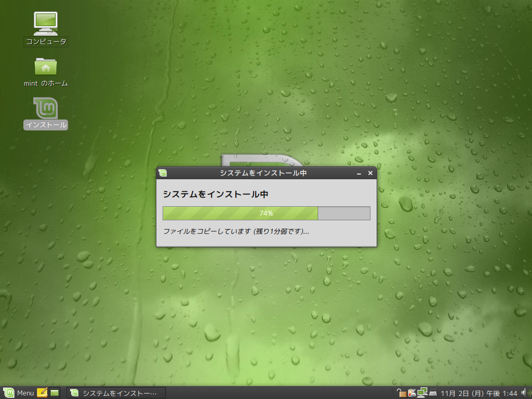
Task: Minimize the システムをインストール中 window
Action: click(x=359, y=174)
